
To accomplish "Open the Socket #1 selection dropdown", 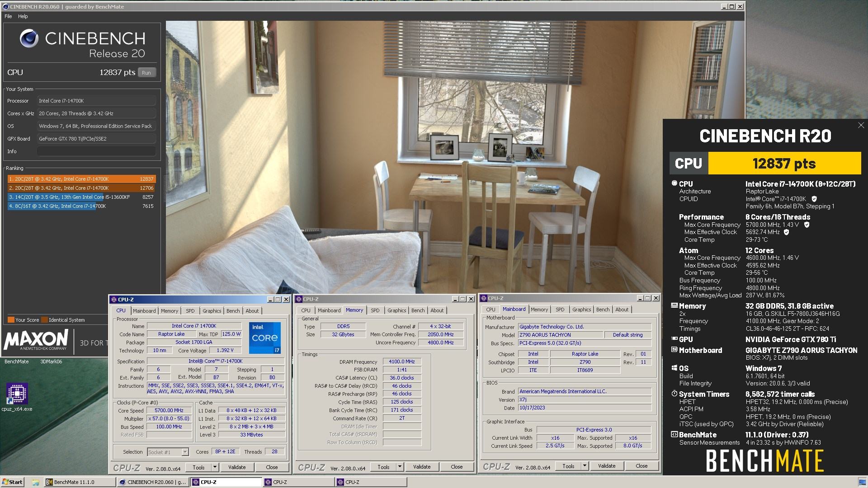I will (x=185, y=452).
